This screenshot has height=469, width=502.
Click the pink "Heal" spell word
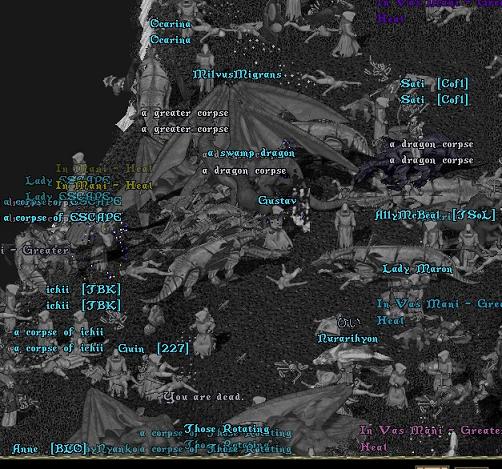tap(373, 447)
